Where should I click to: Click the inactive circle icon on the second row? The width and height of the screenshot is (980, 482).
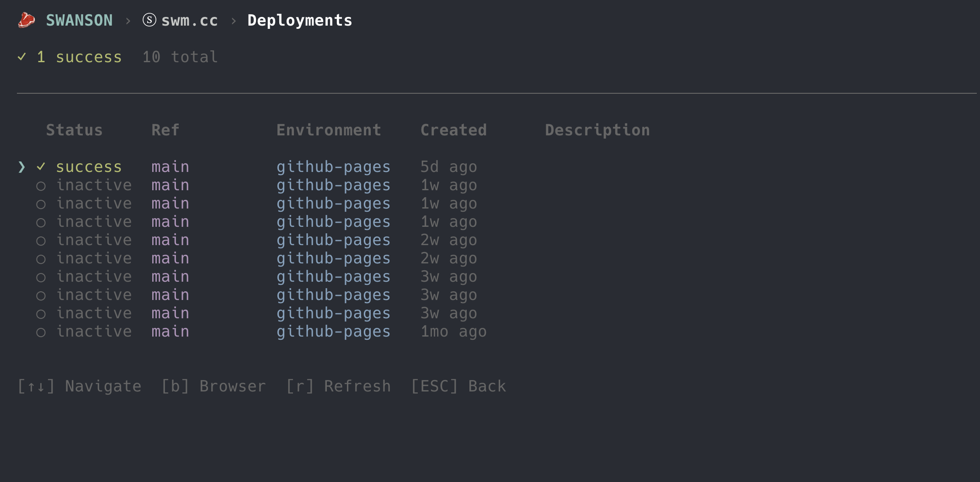click(x=41, y=186)
